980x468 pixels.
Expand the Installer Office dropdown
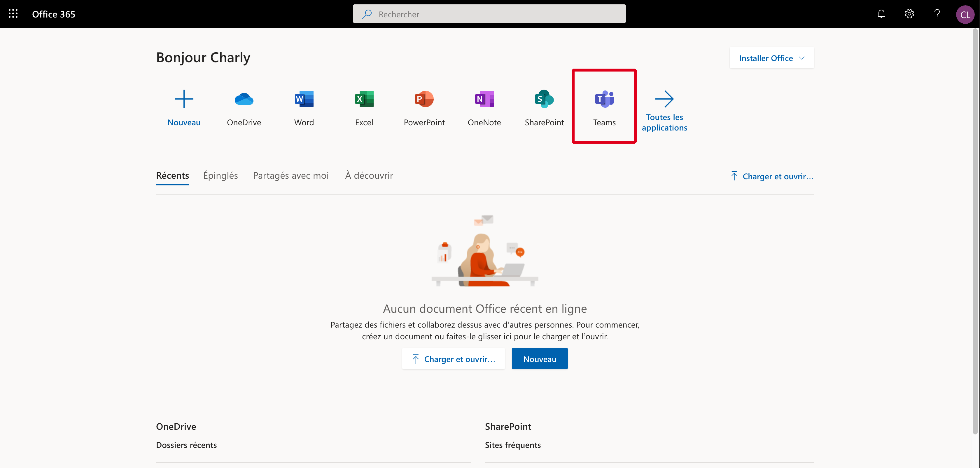[x=771, y=58]
